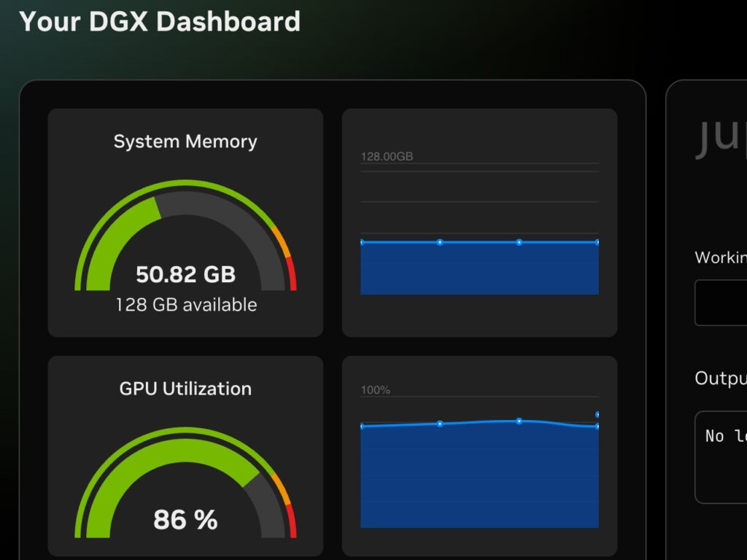
Task: Select the third data point on memory chart
Action: (x=519, y=242)
